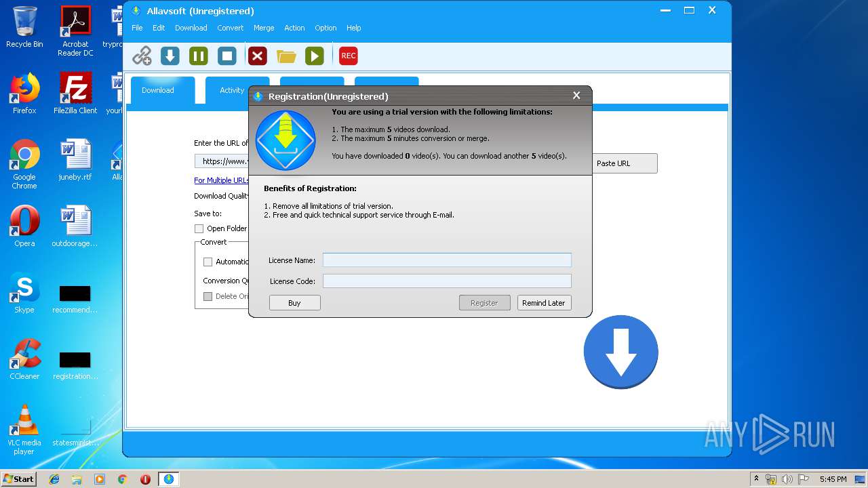Select the juneby.rtf desktop file

point(75,160)
